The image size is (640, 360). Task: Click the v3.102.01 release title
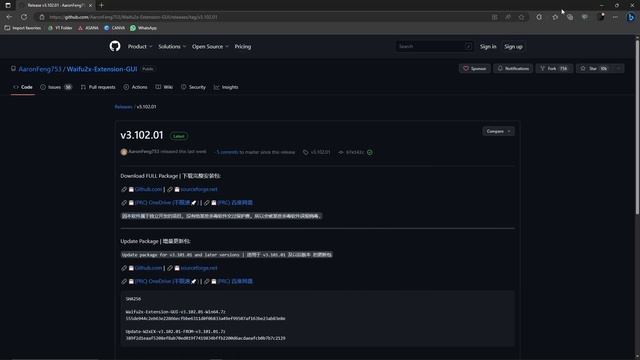pos(142,135)
